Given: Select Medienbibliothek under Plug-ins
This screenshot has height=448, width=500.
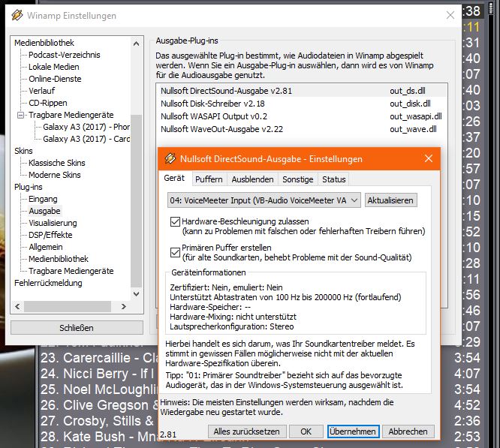Looking at the screenshot, I should (59, 259).
